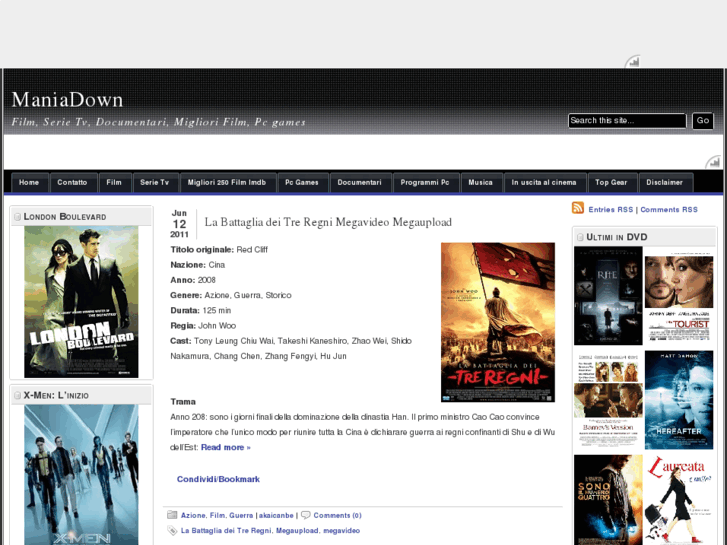
Task: Click the Laureata DVD poster
Action: [x=679, y=500]
